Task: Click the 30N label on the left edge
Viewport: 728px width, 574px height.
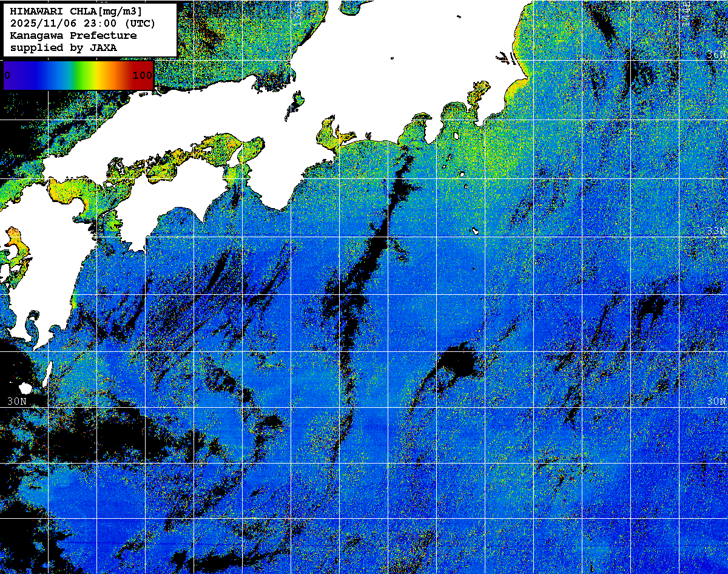Action: pyautogui.click(x=17, y=402)
